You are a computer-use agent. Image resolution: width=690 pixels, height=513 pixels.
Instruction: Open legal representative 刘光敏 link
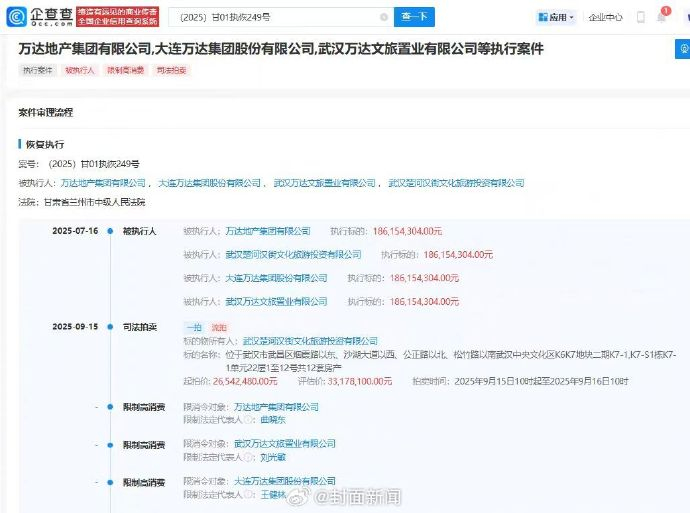coord(273,458)
